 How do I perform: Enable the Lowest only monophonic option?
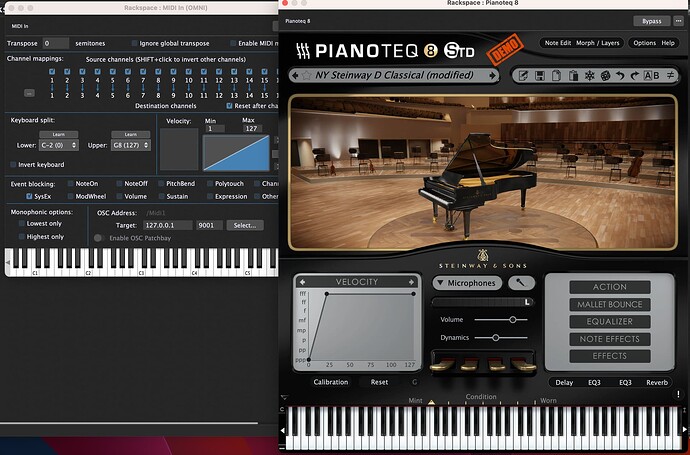[22, 224]
